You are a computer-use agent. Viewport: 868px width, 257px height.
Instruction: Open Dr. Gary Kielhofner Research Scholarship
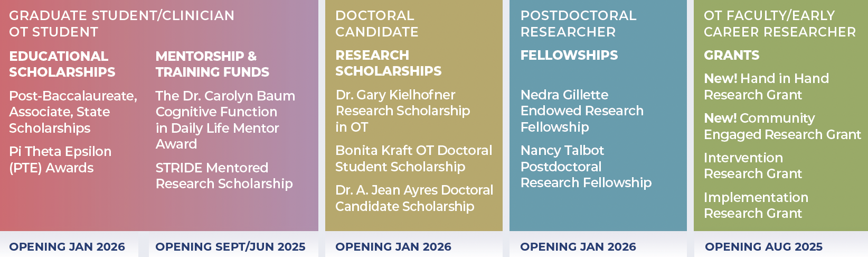(403, 111)
